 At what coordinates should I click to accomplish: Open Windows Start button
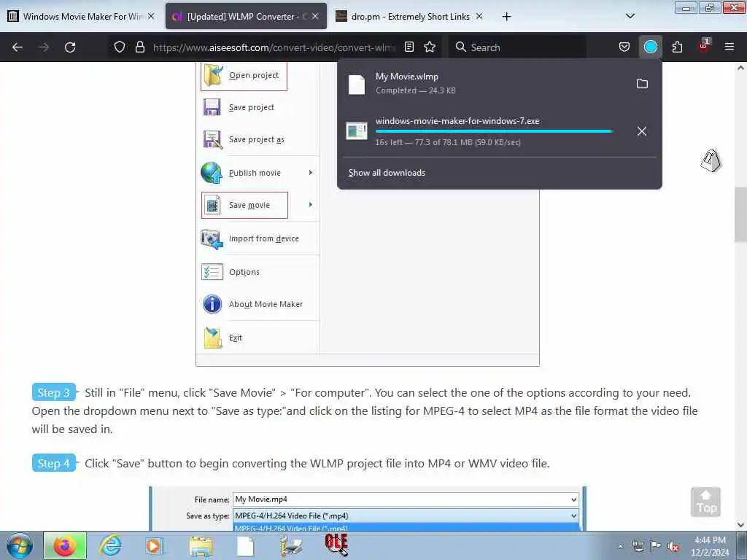coord(20,545)
